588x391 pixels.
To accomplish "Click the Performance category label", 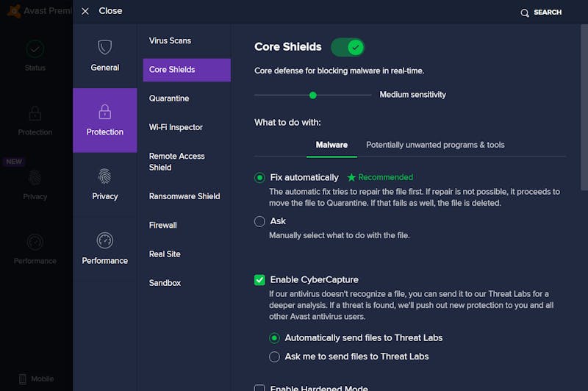I will (x=104, y=260).
